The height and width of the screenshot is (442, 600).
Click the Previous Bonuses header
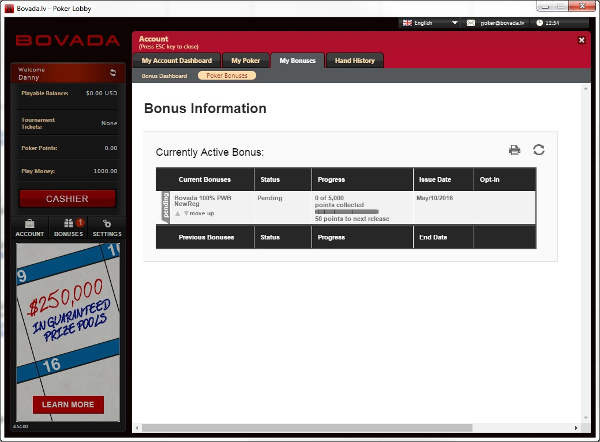[206, 237]
